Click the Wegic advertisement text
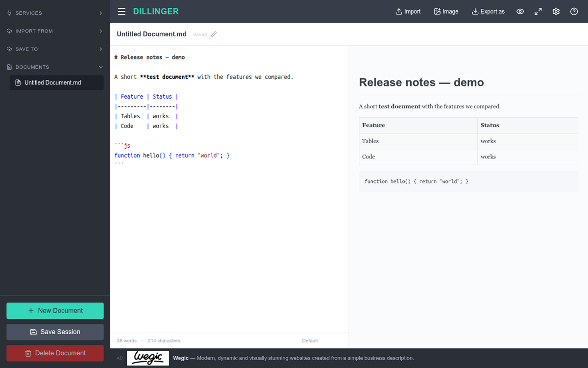This screenshot has height=368, width=588. (294, 358)
